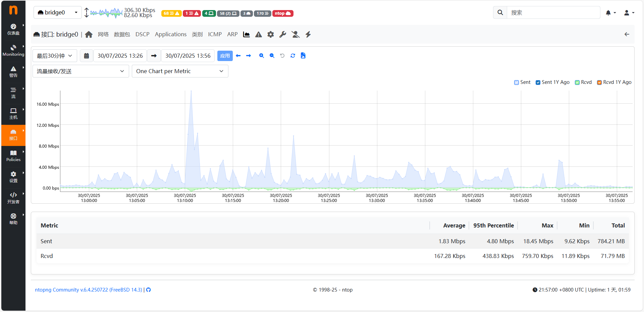Image resolution: width=644 pixels, height=312 pixels.
Task: Download the chart via the file image icon
Action: click(x=303, y=56)
